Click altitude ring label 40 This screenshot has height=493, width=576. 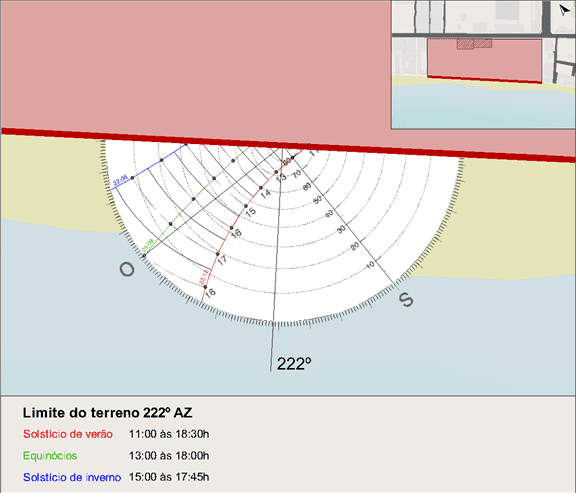pos(329,213)
